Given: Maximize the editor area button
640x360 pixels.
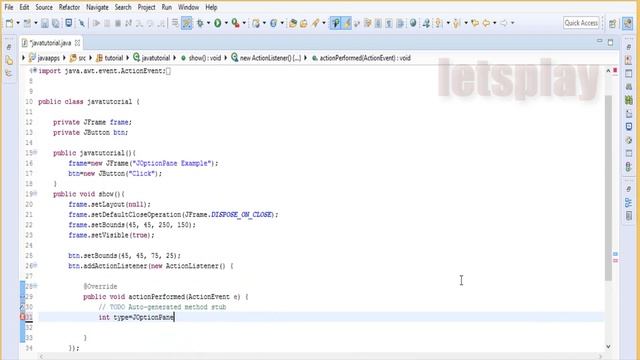Looking at the screenshot, I should (x=611, y=42).
